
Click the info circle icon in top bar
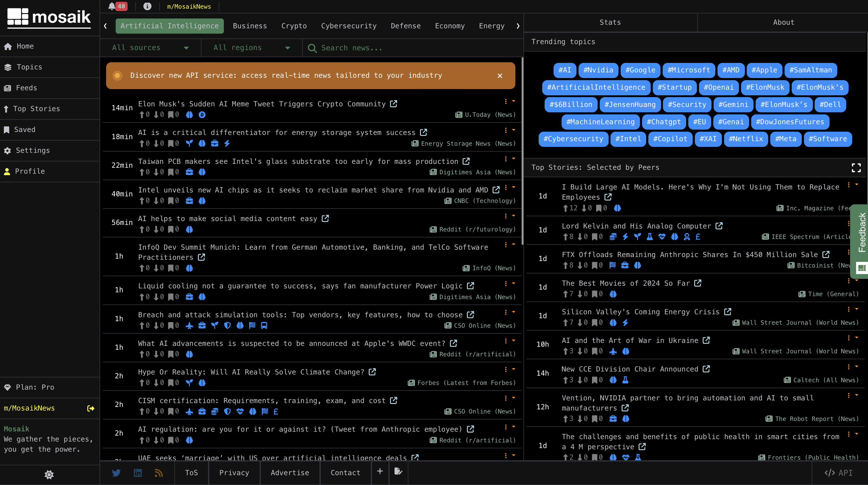tap(147, 6)
